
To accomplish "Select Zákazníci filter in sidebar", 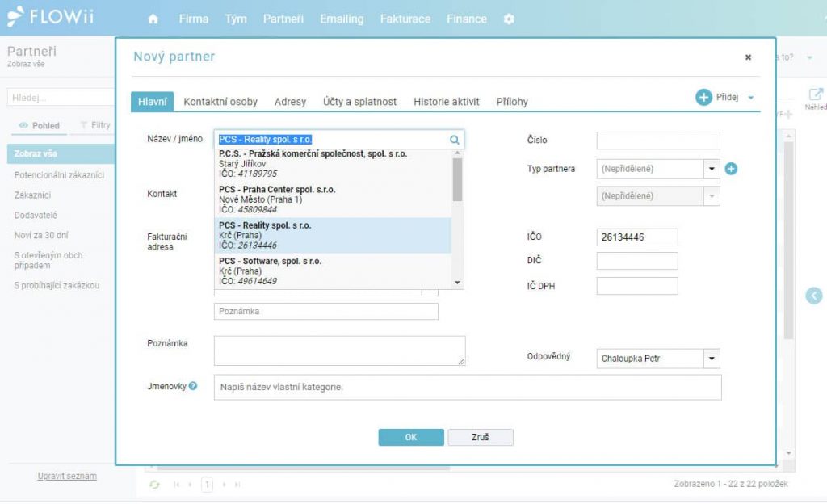I will pos(32,195).
